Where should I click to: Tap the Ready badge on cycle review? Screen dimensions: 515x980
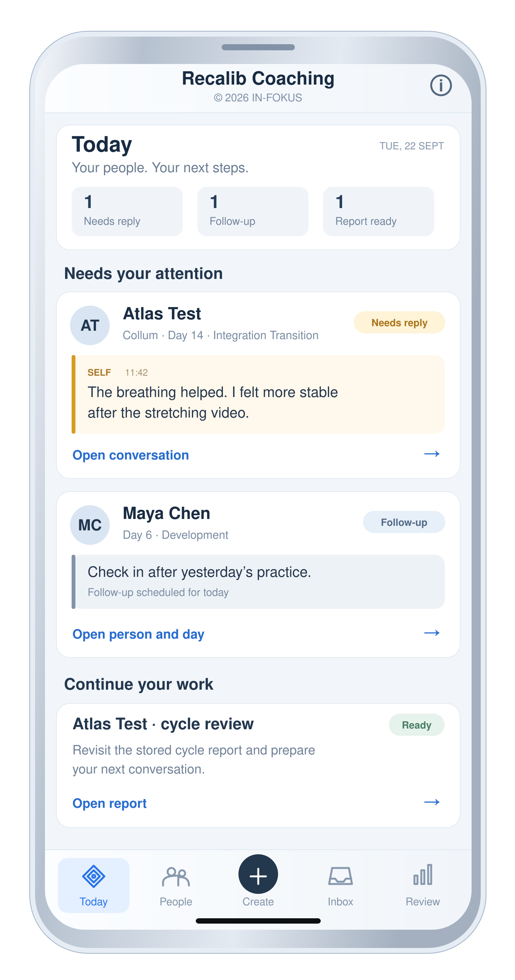417,725
